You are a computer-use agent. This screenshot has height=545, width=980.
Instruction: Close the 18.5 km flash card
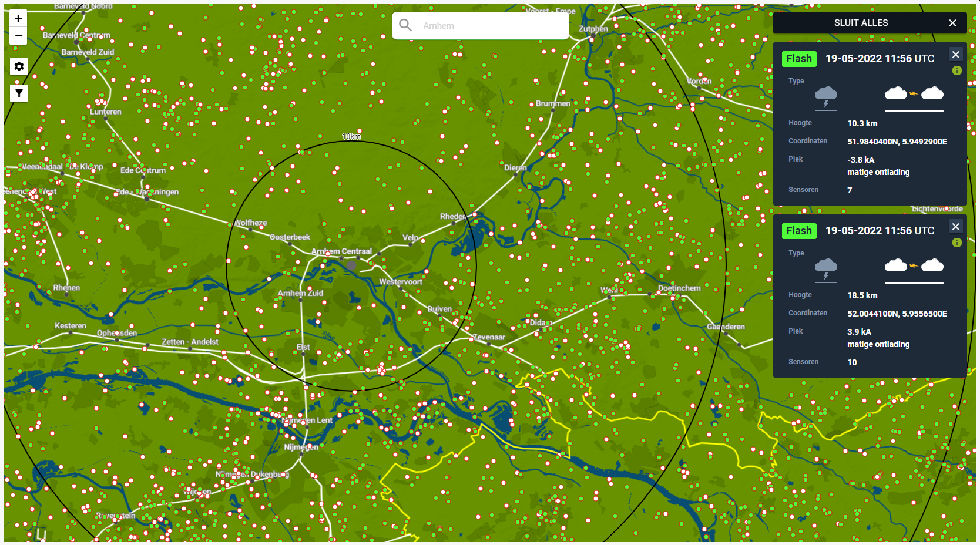tap(956, 227)
